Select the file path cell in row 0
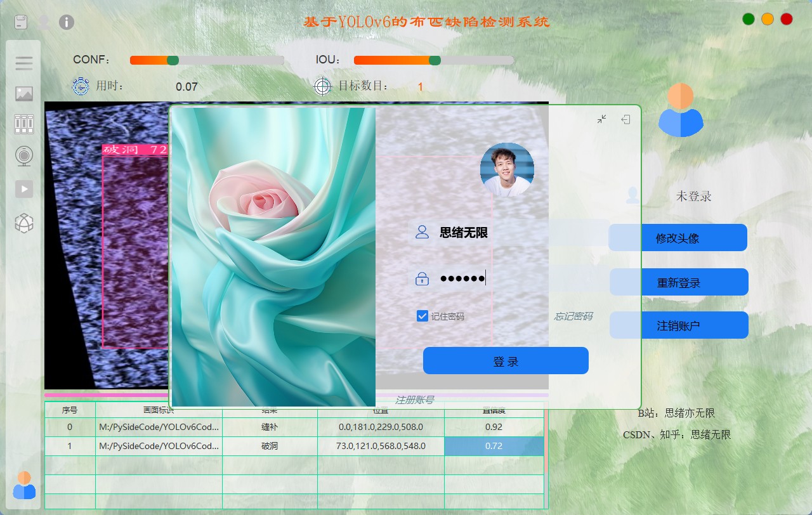 pyautogui.click(x=159, y=427)
